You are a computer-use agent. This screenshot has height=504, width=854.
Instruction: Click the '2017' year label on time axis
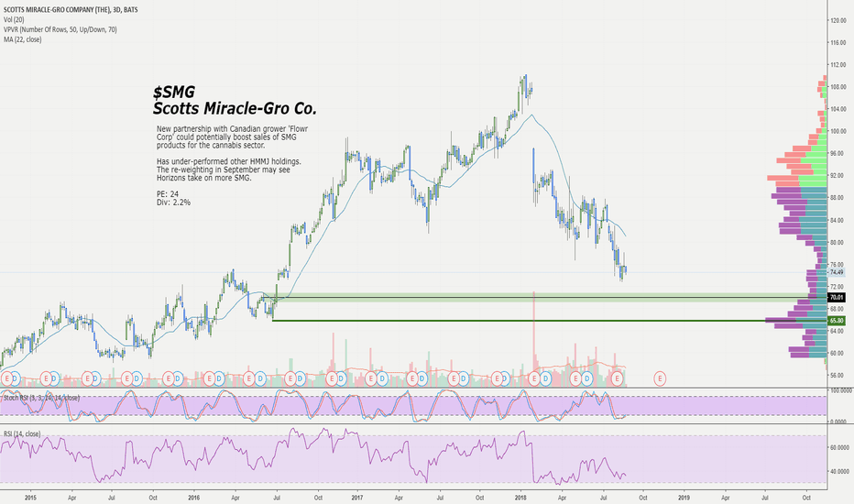click(357, 498)
